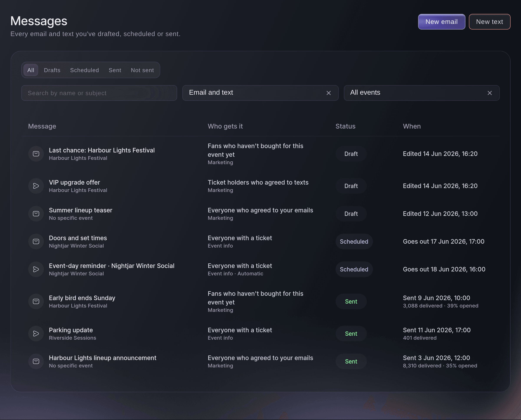Click the text icon beside Parking update
Screen dimensions: 521x420
36,334
